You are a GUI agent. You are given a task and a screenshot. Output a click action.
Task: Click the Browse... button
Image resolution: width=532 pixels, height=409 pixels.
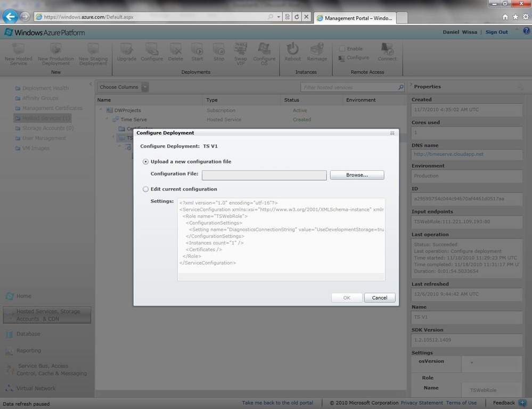(x=357, y=175)
